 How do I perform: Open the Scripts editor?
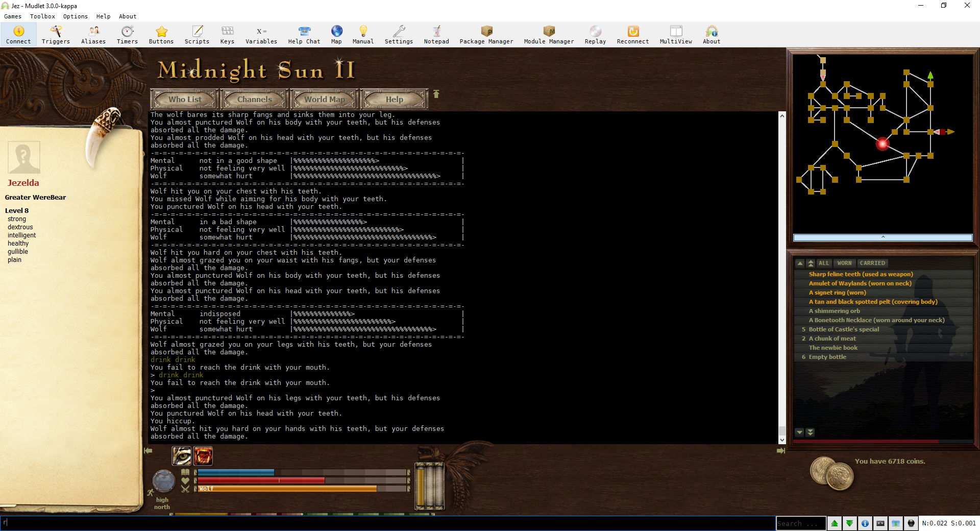[x=197, y=35]
